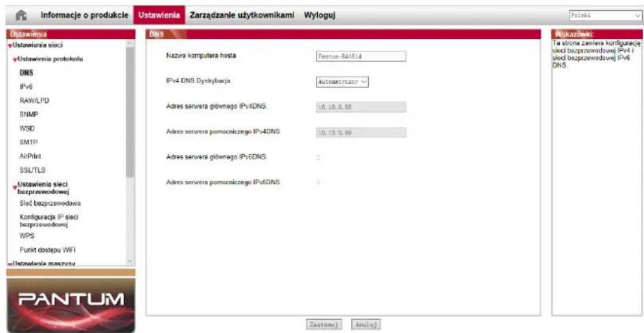Open the WSD settings page
Image resolution: width=644 pixels, height=333 pixels.
(x=26, y=129)
